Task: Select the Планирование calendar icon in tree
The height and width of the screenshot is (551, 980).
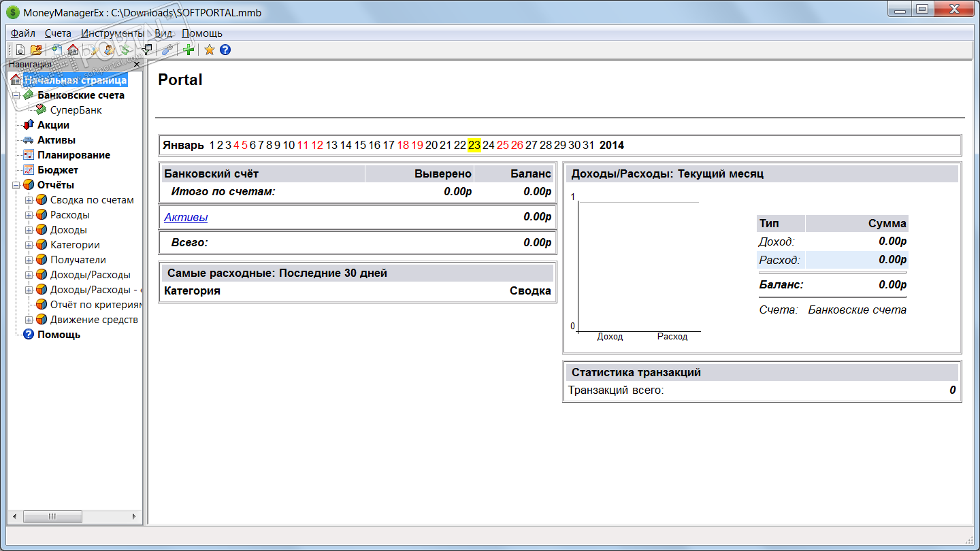Action: (28, 155)
